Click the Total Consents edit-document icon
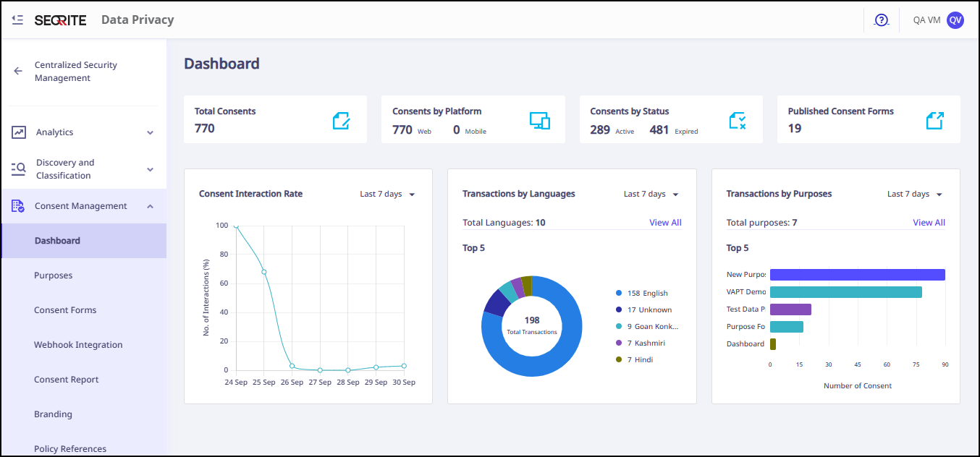This screenshot has width=980, height=457. pyautogui.click(x=341, y=121)
